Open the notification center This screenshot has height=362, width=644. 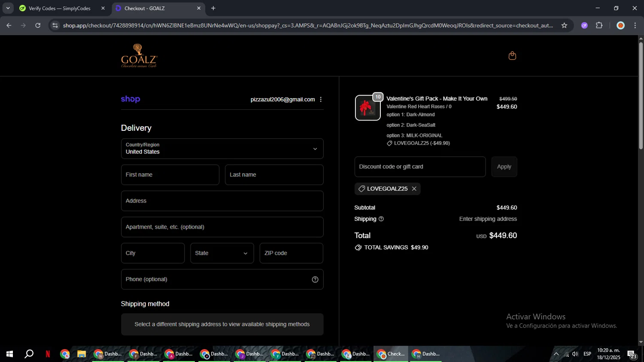point(632,354)
